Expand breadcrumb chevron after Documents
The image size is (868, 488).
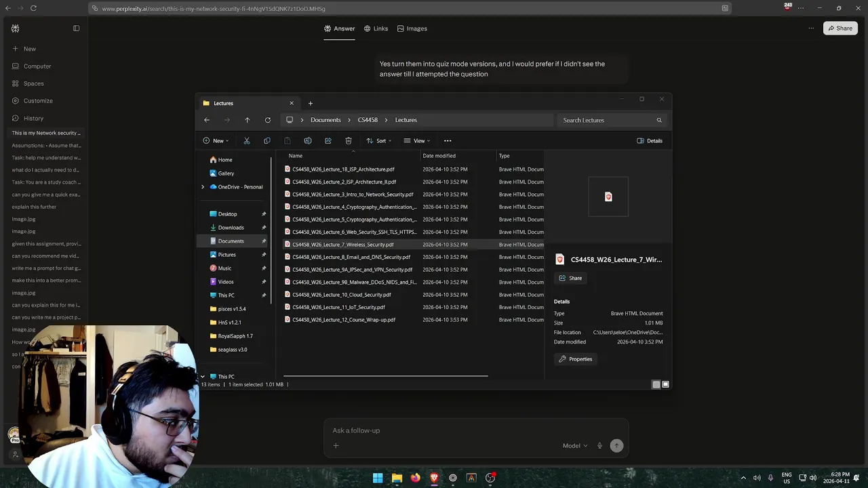(349, 120)
